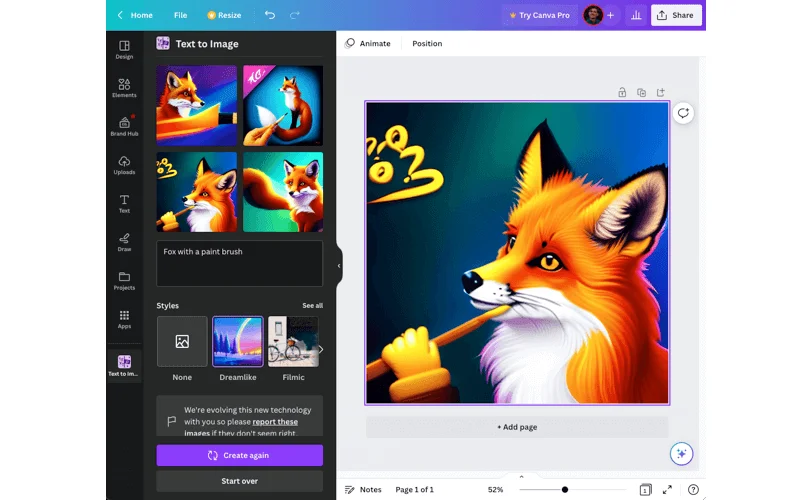Enter fullscreen present mode icon
Viewport: 800px width, 500px height.
tap(667, 490)
